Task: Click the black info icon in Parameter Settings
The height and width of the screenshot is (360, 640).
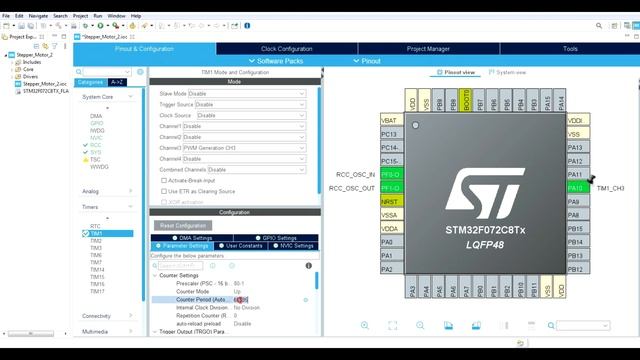Action: coord(309,266)
